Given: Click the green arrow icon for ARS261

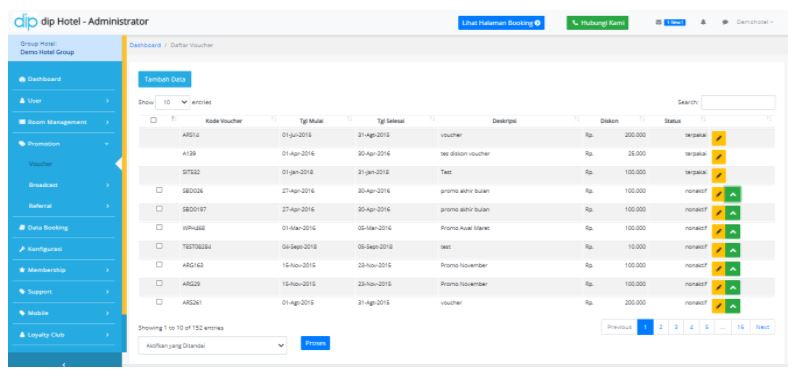Looking at the screenshot, I should (733, 306).
